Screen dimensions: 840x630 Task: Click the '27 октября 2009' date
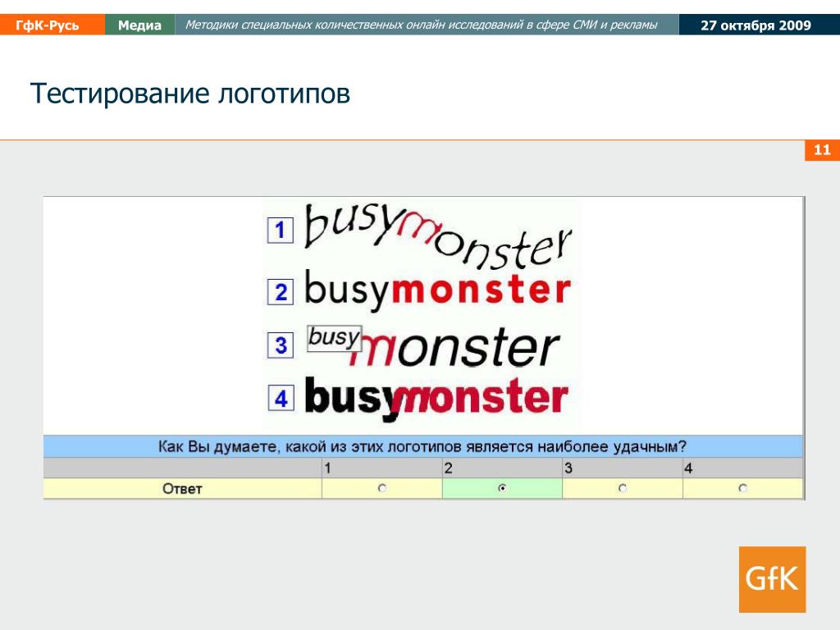pyautogui.click(x=756, y=25)
